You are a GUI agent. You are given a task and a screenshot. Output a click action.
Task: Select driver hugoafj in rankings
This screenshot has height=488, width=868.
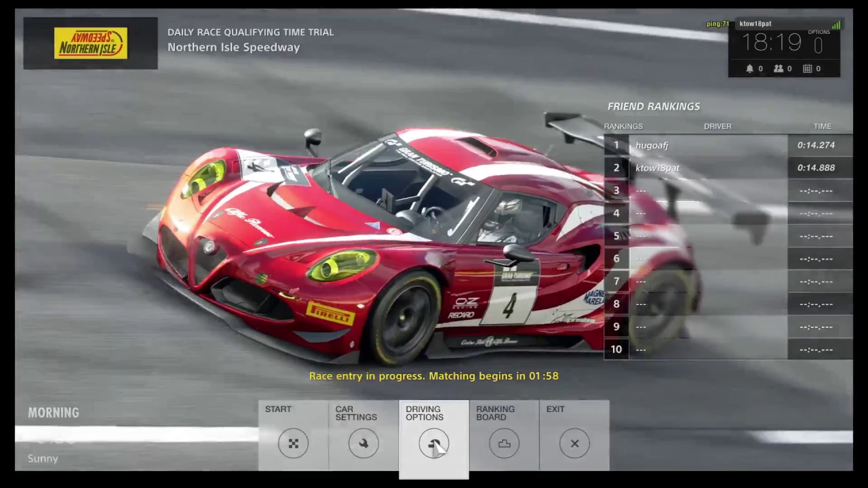coord(652,145)
